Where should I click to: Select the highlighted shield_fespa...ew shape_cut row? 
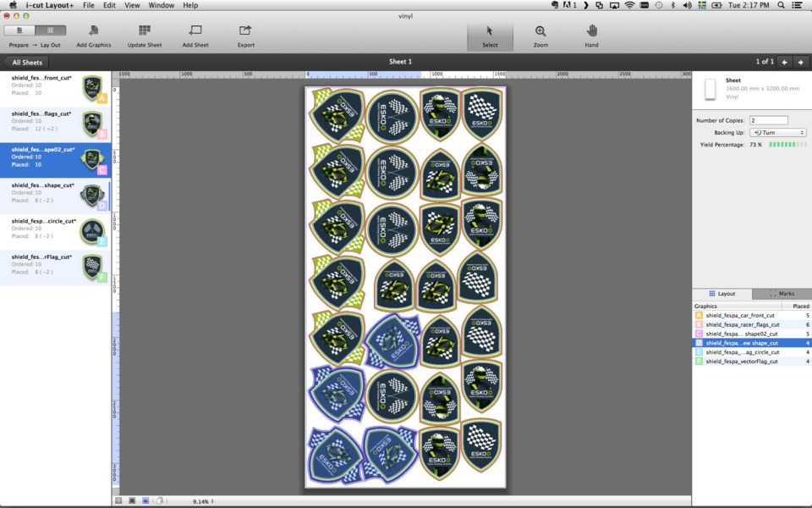pos(752,343)
